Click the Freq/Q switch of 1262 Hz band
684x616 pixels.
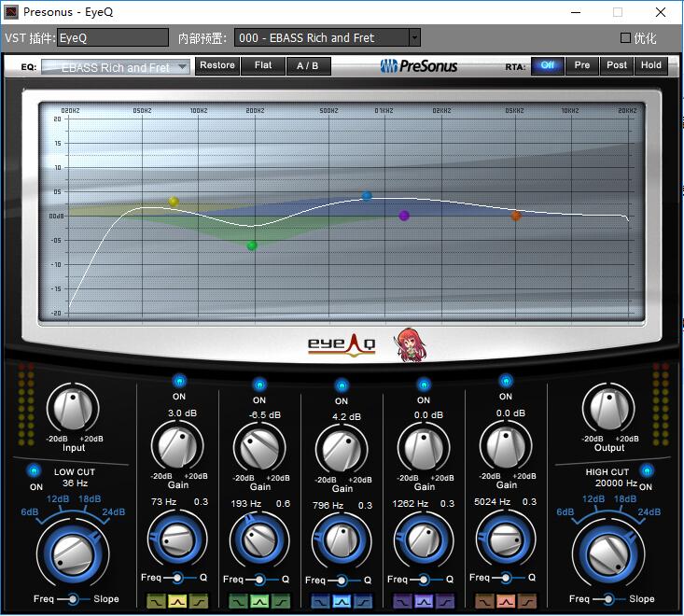(424, 580)
